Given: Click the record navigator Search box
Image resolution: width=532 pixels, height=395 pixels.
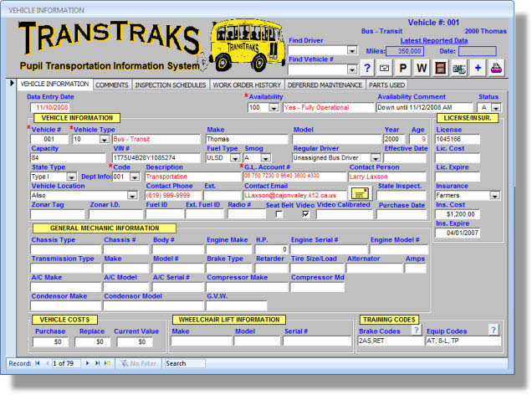Looking at the screenshot, I should click(185, 363).
